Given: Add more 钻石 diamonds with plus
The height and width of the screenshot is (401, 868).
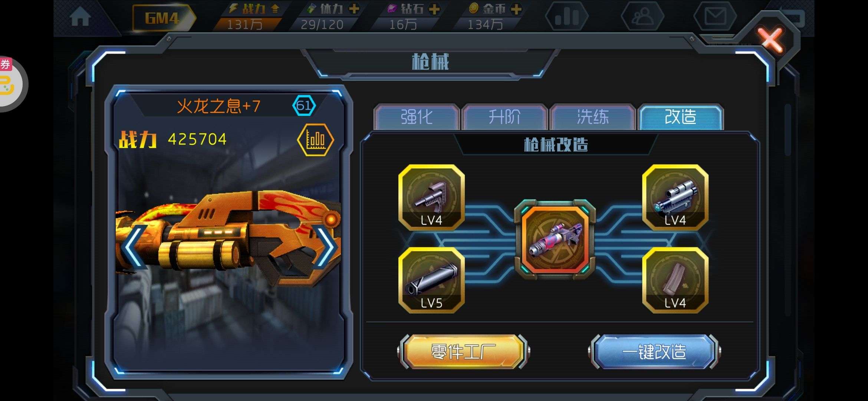Looking at the screenshot, I should [x=434, y=9].
